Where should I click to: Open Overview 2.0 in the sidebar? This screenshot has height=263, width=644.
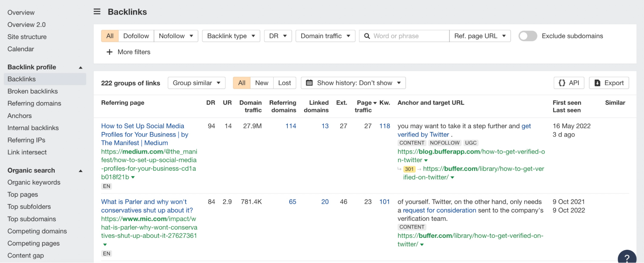[x=26, y=25]
